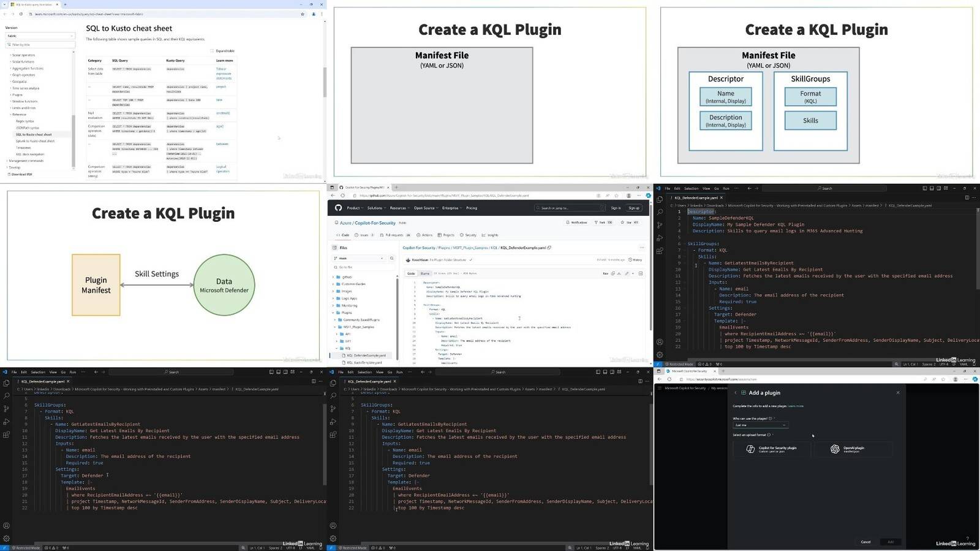
Task: Switch to Code view in GitHub file viewer
Action: 411,273
